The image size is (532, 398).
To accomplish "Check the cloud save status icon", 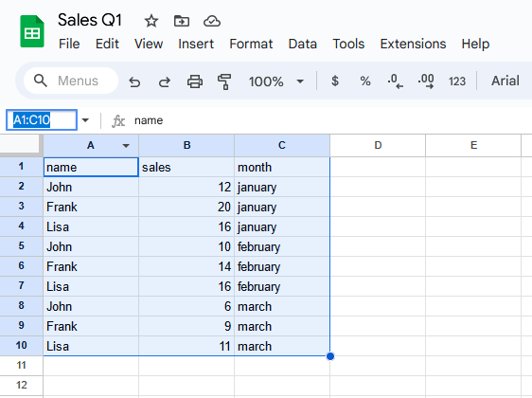I will [x=212, y=21].
